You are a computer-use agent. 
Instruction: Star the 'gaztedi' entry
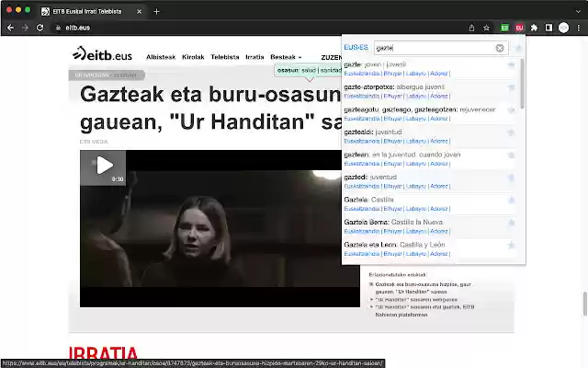[511, 178]
